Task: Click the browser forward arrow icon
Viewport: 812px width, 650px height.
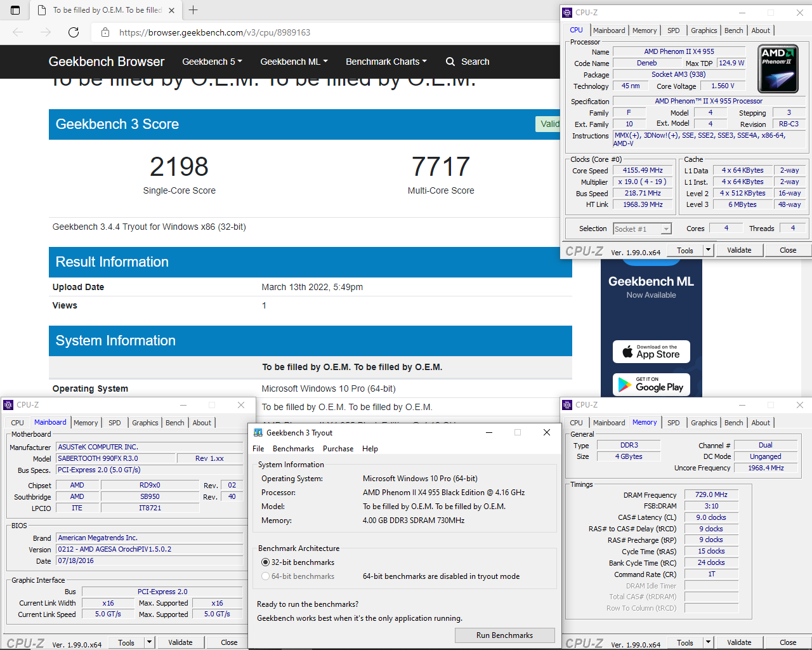Action: 46,32
